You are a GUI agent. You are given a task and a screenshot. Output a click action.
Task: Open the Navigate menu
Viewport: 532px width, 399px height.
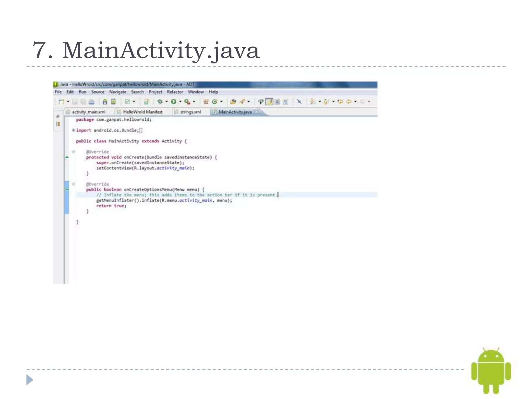pyautogui.click(x=118, y=92)
